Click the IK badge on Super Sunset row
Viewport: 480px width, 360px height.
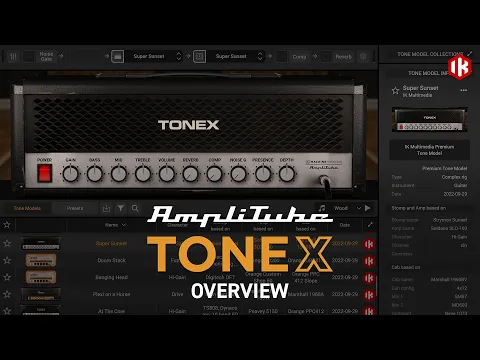coord(369,244)
